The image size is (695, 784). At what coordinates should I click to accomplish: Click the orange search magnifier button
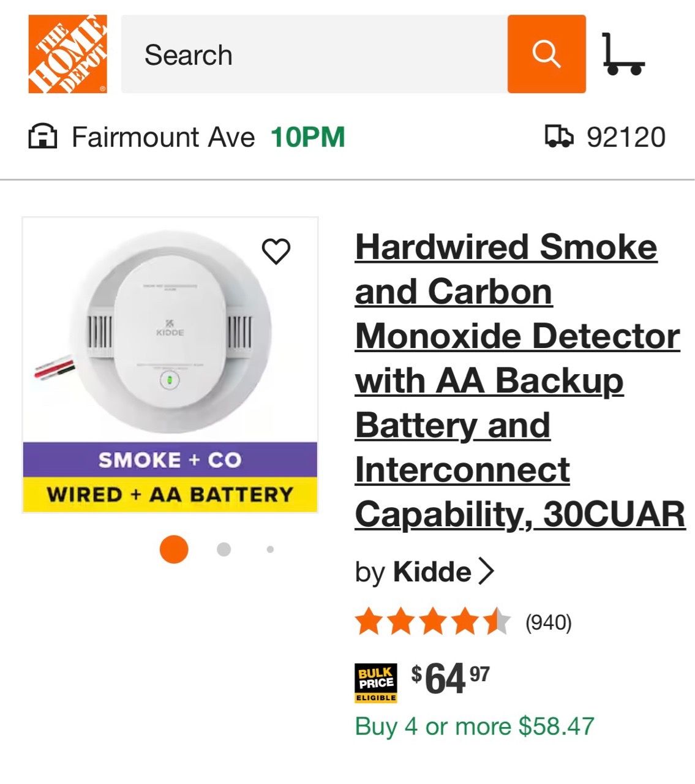click(x=546, y=54)
